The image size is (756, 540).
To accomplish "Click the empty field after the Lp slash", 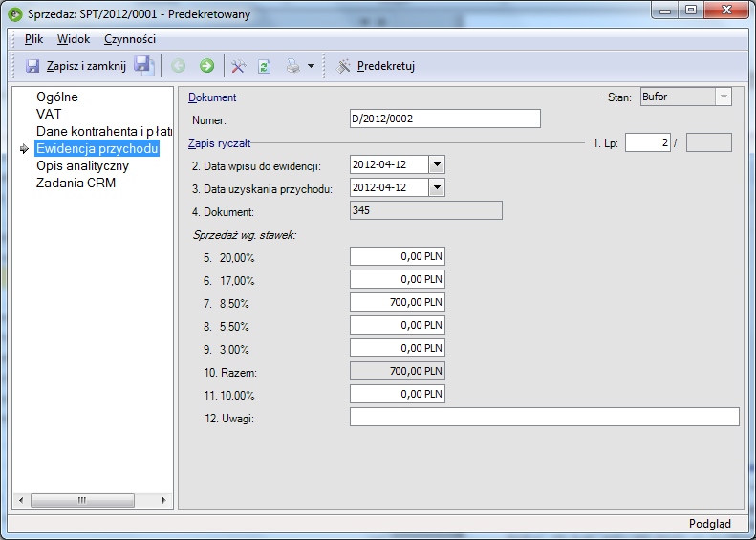I will (x=709, y=142).
